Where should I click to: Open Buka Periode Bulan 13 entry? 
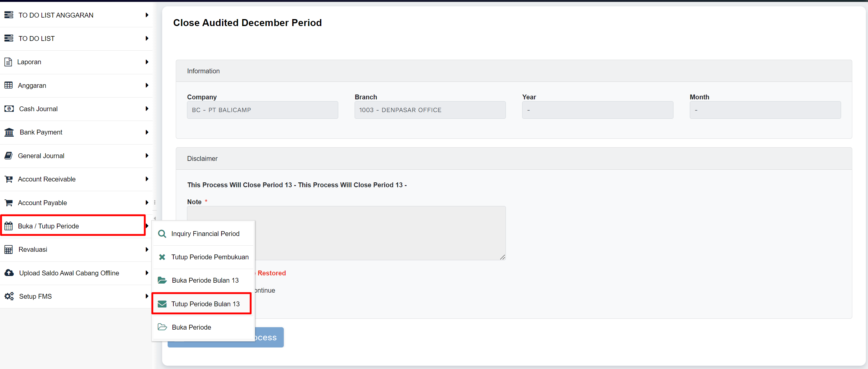(205, 280)
